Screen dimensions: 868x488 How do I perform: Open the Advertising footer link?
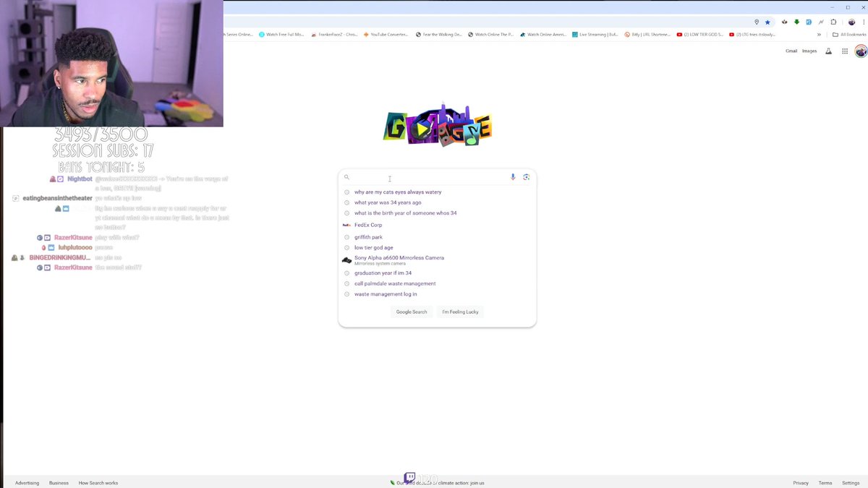tap(27, 483)
